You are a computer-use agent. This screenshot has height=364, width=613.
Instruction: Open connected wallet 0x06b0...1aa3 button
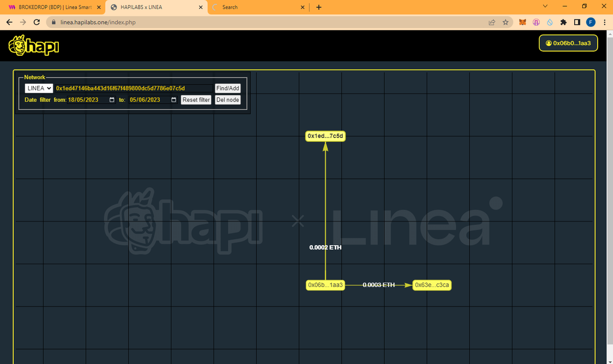point(568,43)
